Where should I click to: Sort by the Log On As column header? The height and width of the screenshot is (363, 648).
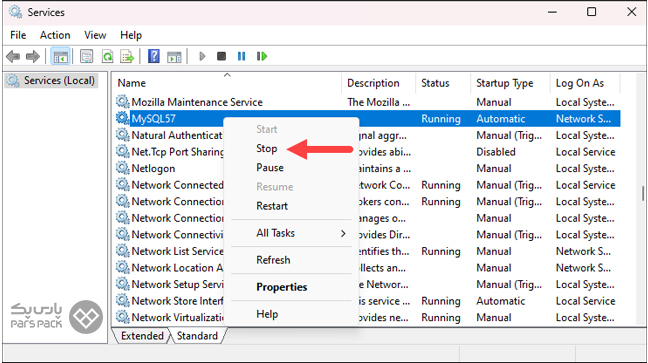pyautogui.click(x=585, y=83)
